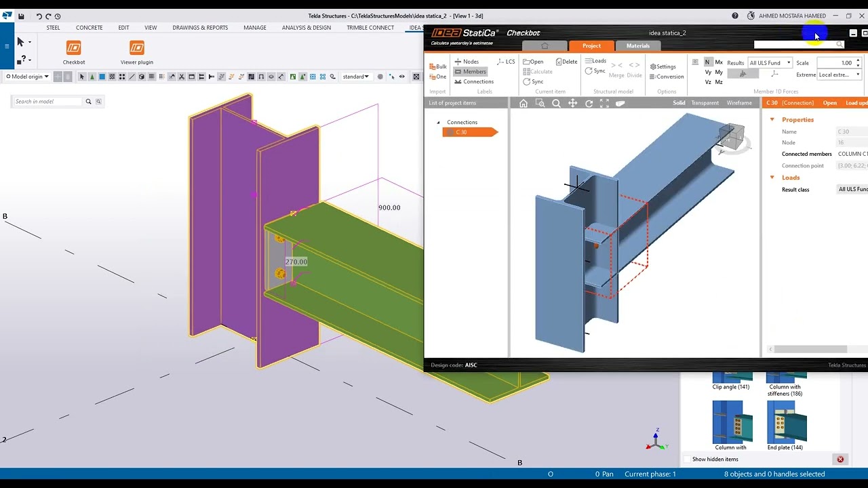This screenshot has height=488, width=868.
Task: Click the search icon in Checkbot search box
Action: 840,45
